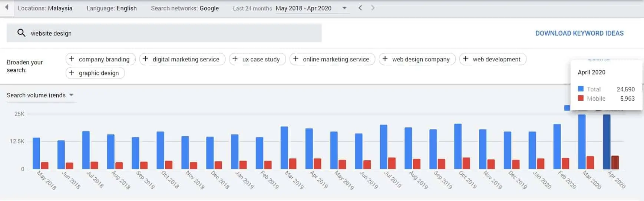The width and height of the screenshot is (644, 201).
Task: Click the 'website design' search field
Action: 164,33
